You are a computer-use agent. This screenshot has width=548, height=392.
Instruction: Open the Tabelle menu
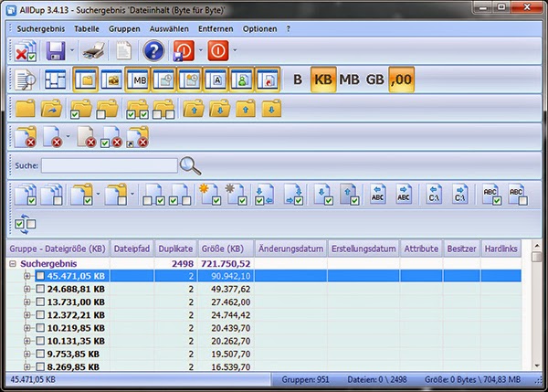[87, 28]
